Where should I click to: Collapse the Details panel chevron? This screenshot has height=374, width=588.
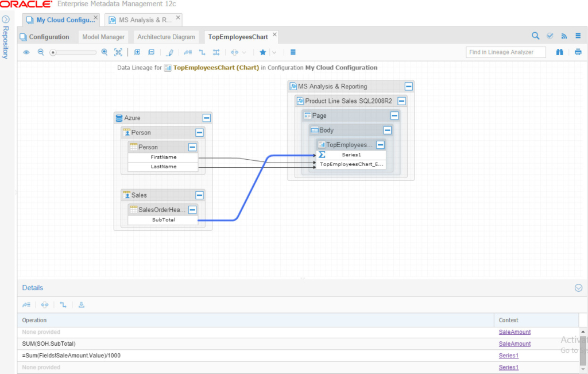[578, 288]
